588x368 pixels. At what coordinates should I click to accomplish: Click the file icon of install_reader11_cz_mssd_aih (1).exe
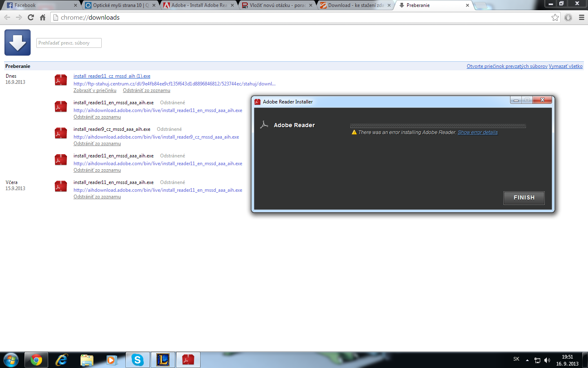[61, 80]
